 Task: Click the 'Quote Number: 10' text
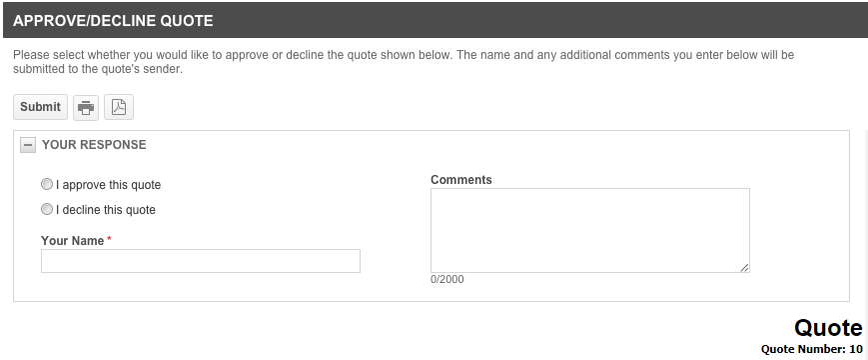point(811,349)
